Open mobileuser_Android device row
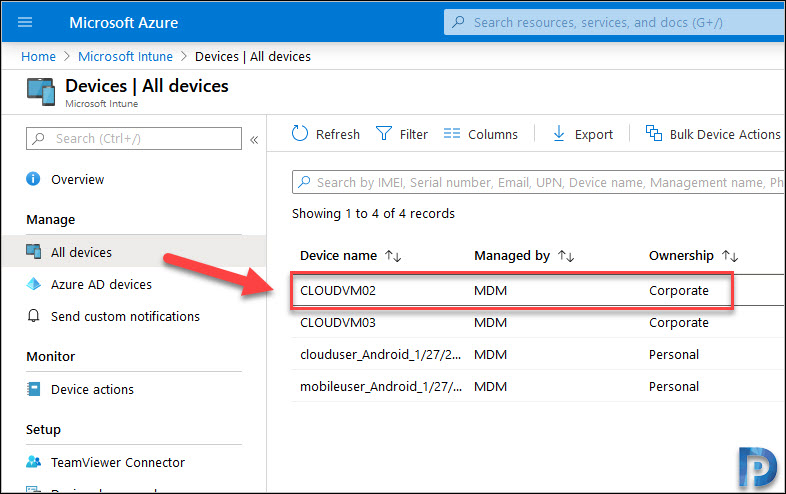The height and width of the screenshot is (494, 786). [x=381, y=387]
